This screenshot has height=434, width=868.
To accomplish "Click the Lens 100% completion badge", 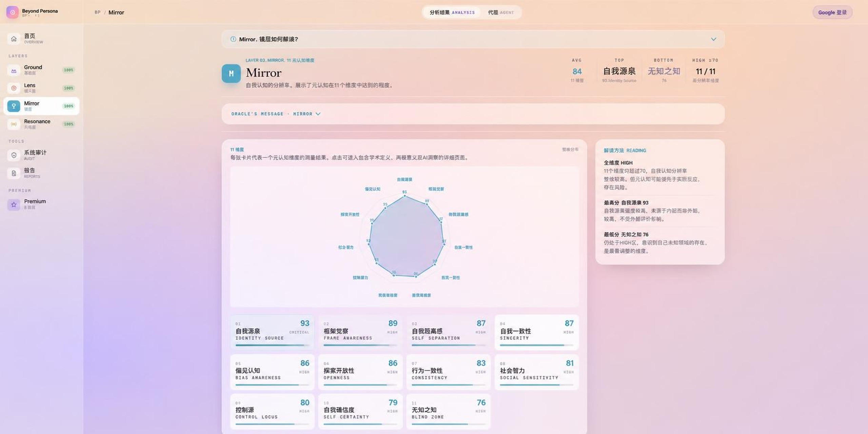I will (68, 88).
